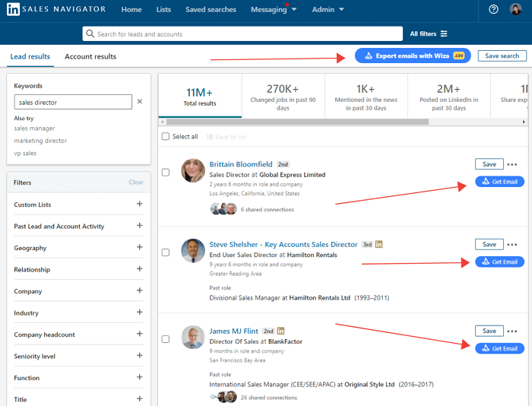Open more options for Steve Shelsher
Viewport: 532px width, 406px height.
(x=511, y=245)
